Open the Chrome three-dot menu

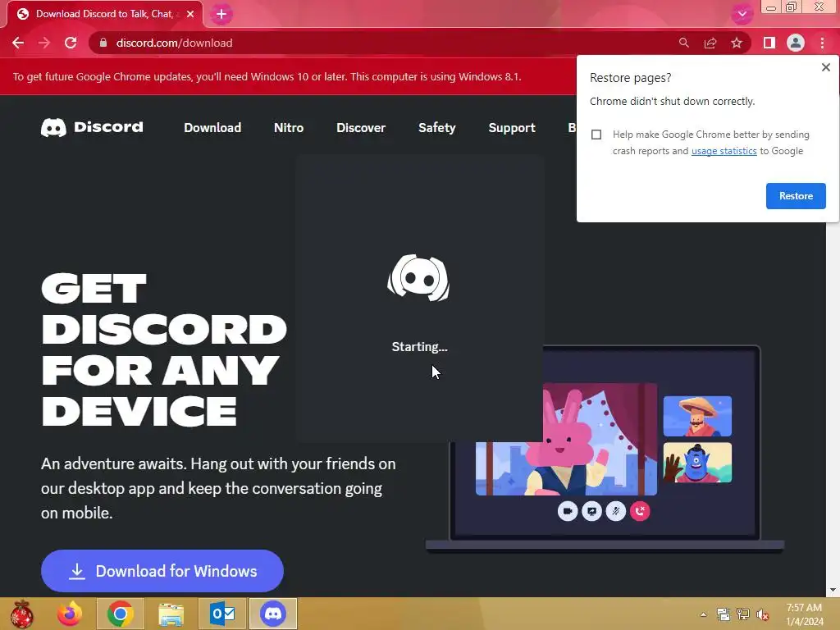822,43
